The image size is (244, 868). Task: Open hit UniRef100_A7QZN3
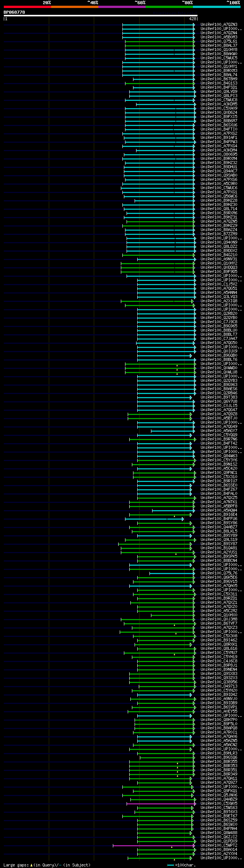pos(219,25)
